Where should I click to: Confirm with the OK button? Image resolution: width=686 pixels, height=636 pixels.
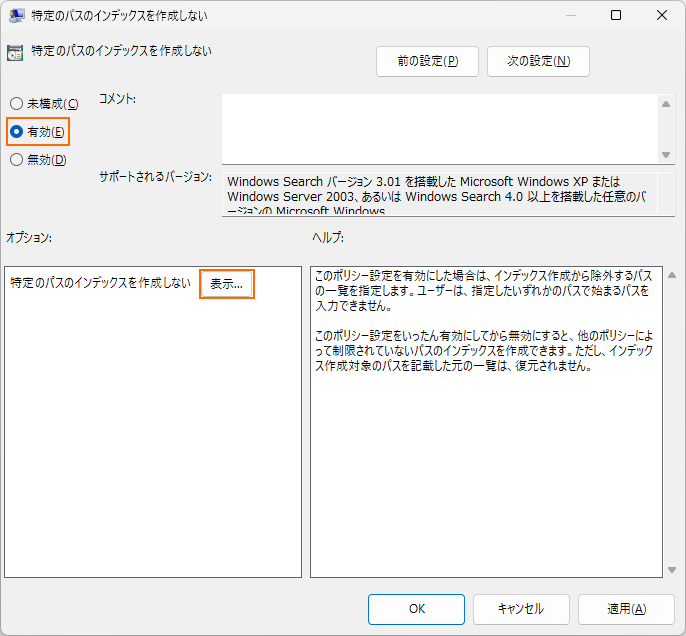tap(416, 609)
